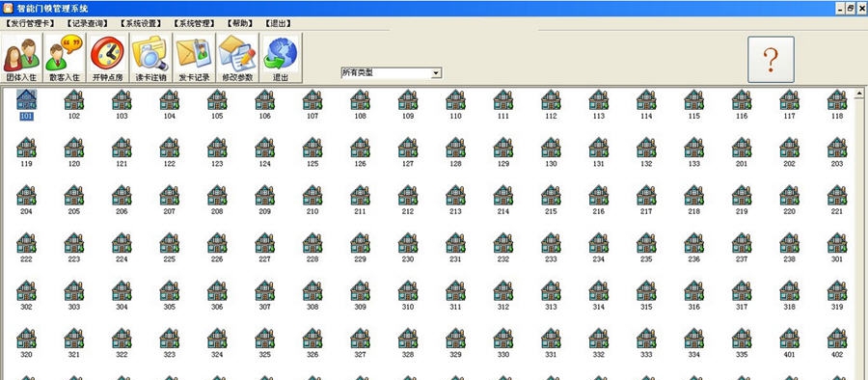Image resolution: width=868 pixels, height=380 pixels.
Task: Select room 301 house icon
Action: pyautogui.click(x=837, y=243)
